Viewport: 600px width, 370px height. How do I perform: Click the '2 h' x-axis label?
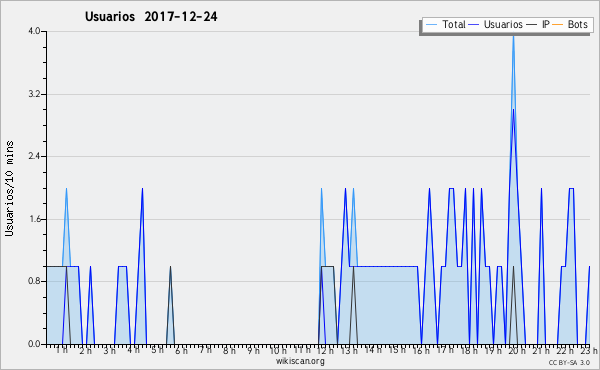[x=85, y=350]
